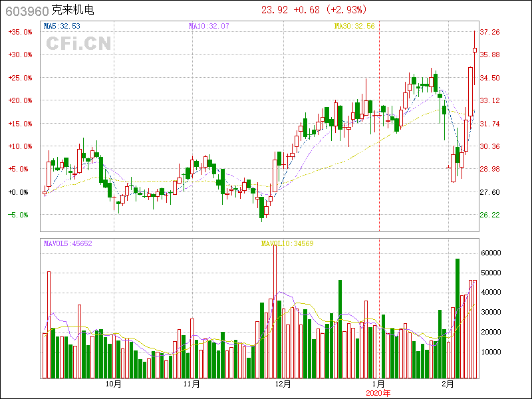Click the 60000 volume axis label
532x399 pixels.
[491, 253]
